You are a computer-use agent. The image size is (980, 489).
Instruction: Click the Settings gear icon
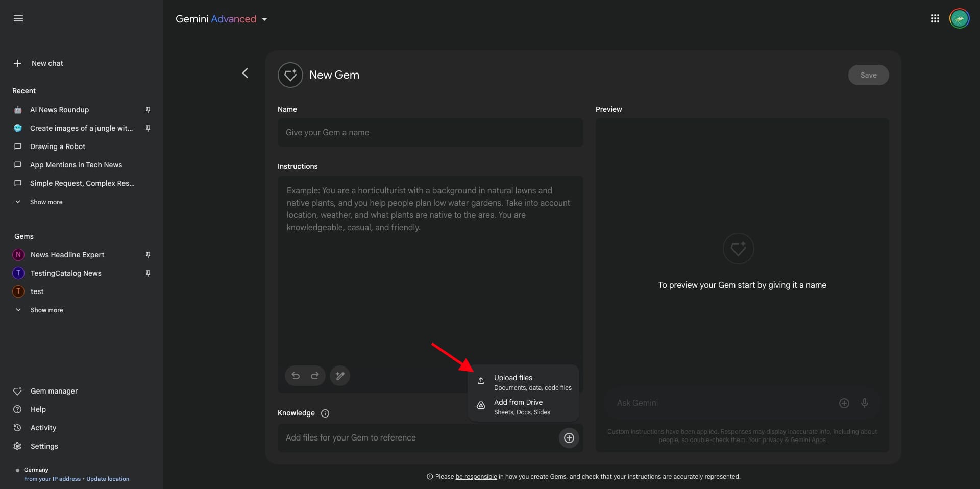[17, 446]
